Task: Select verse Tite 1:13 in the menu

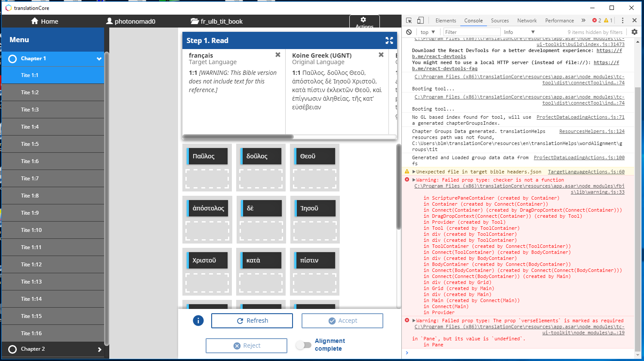Action: tap(53, 281)
